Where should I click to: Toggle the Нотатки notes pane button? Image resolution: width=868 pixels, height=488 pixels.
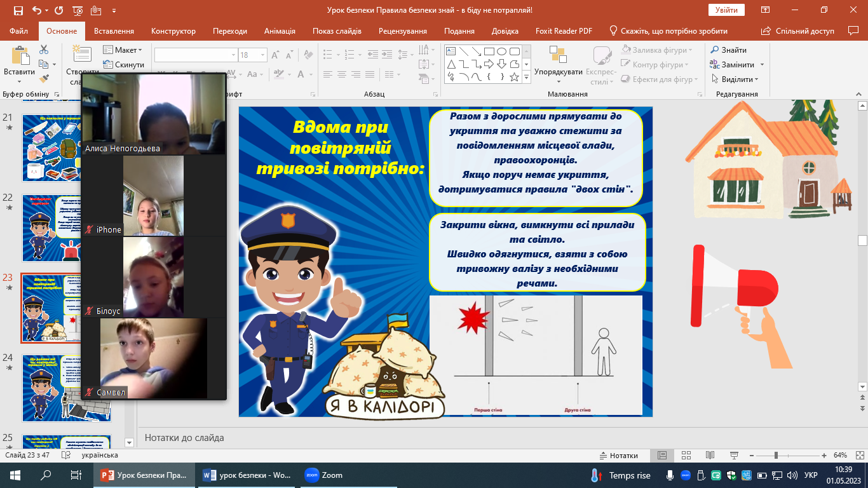pos(618,456)
